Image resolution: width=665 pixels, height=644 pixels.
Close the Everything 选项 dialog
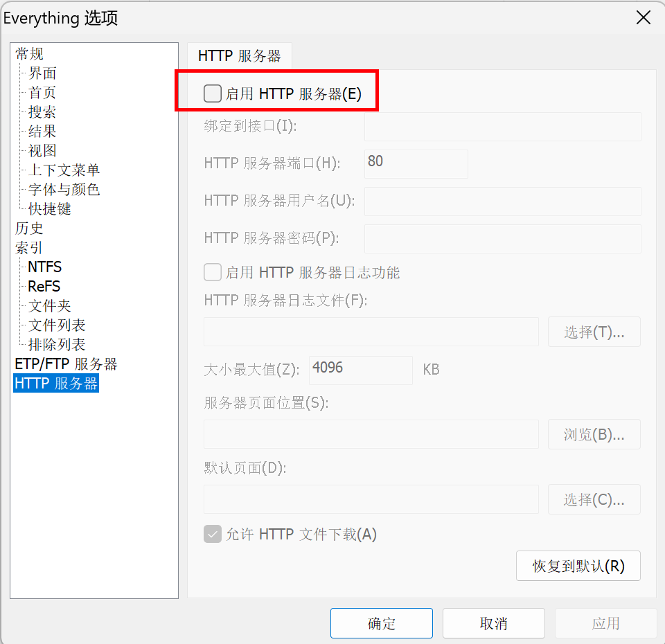[x=643, y=18]
